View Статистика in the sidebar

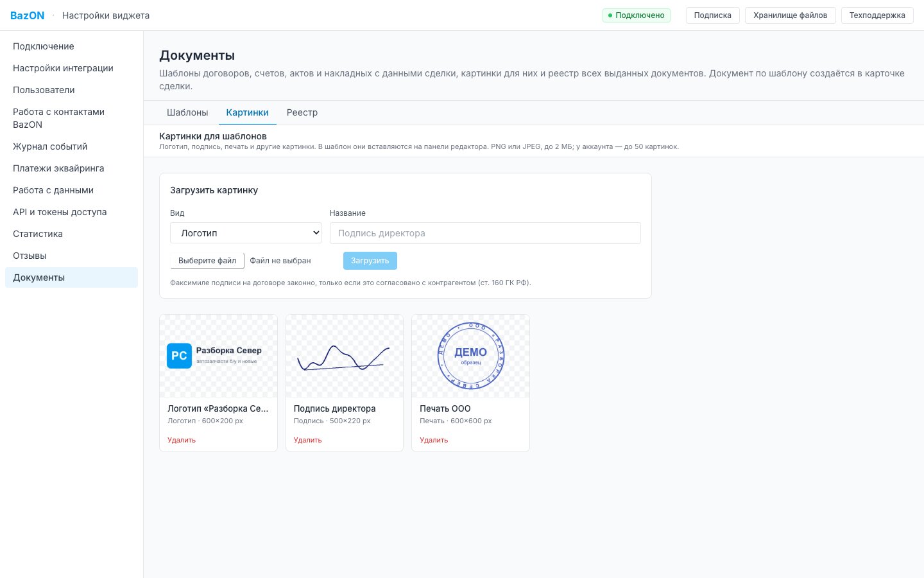tap(71, 234)
